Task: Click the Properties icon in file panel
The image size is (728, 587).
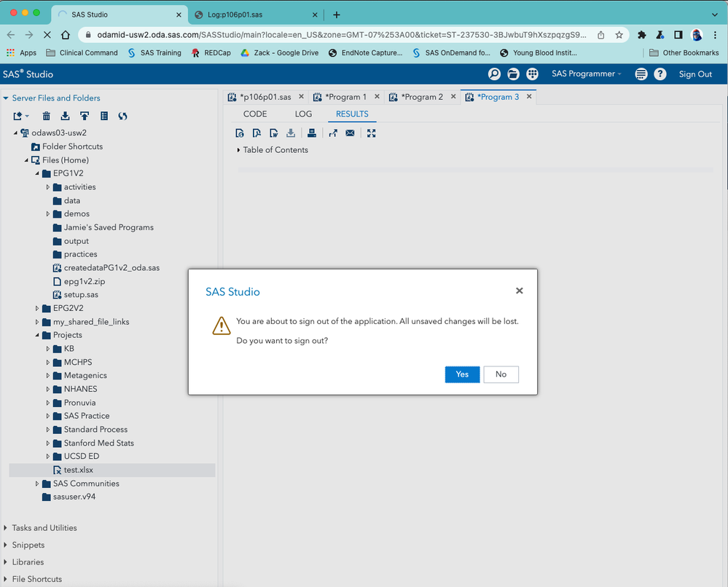Action: 104,116
